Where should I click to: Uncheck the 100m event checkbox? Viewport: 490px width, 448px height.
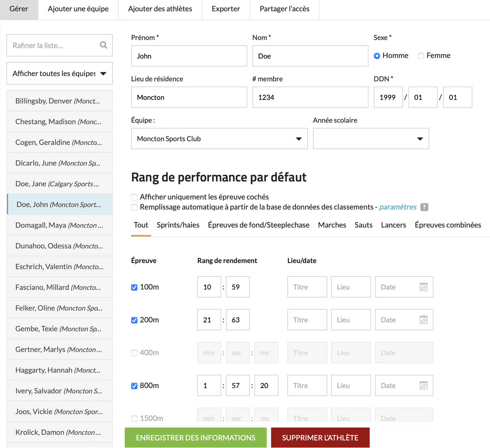134,287
